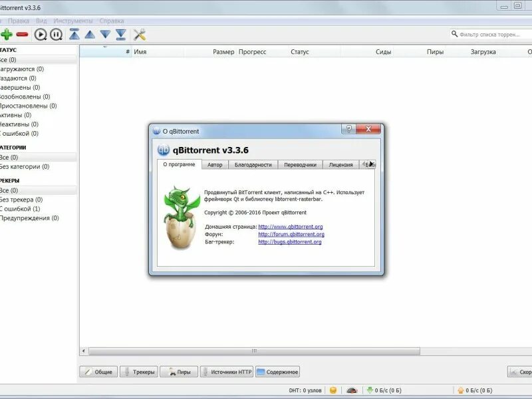Open the Общие bottom panel button

pyautogui.click(x=98, y=372)
